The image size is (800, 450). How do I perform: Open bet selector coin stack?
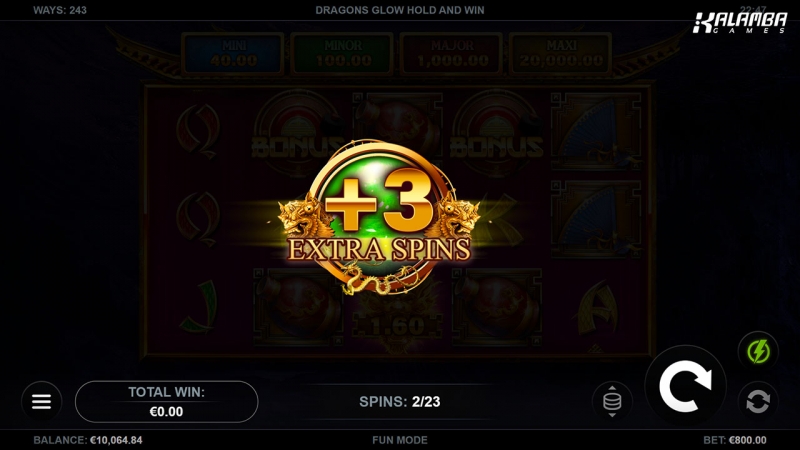pyautogui.click(x=612, y=402)
